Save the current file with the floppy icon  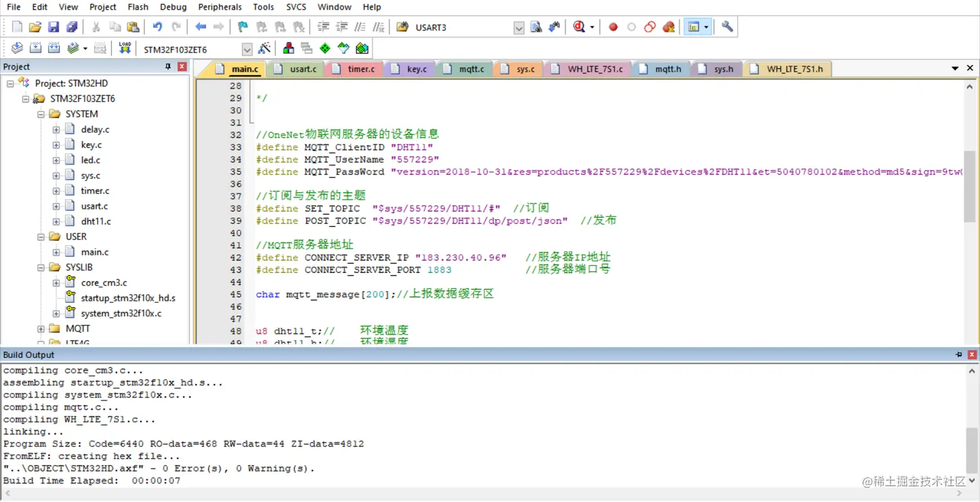coord(54,27)
